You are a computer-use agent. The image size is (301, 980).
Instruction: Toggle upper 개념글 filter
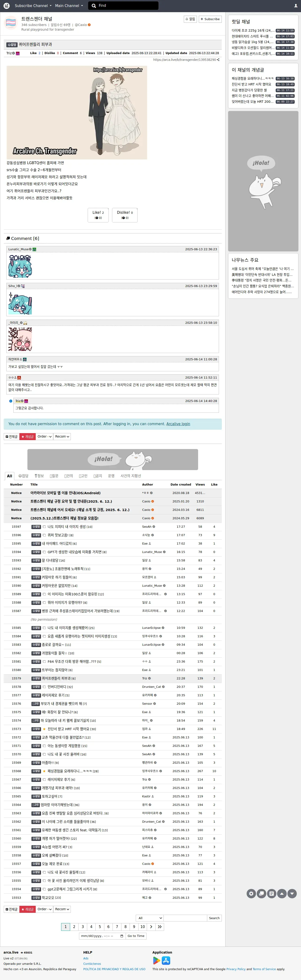coord(27,437)
